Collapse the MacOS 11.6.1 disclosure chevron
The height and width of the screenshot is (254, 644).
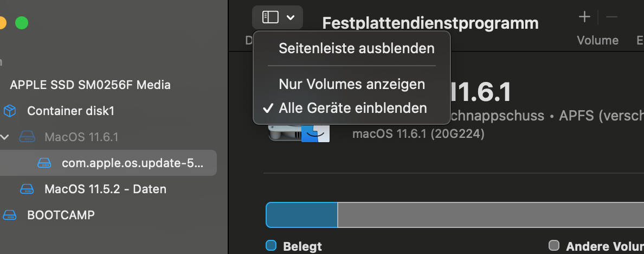pos(5,137)
